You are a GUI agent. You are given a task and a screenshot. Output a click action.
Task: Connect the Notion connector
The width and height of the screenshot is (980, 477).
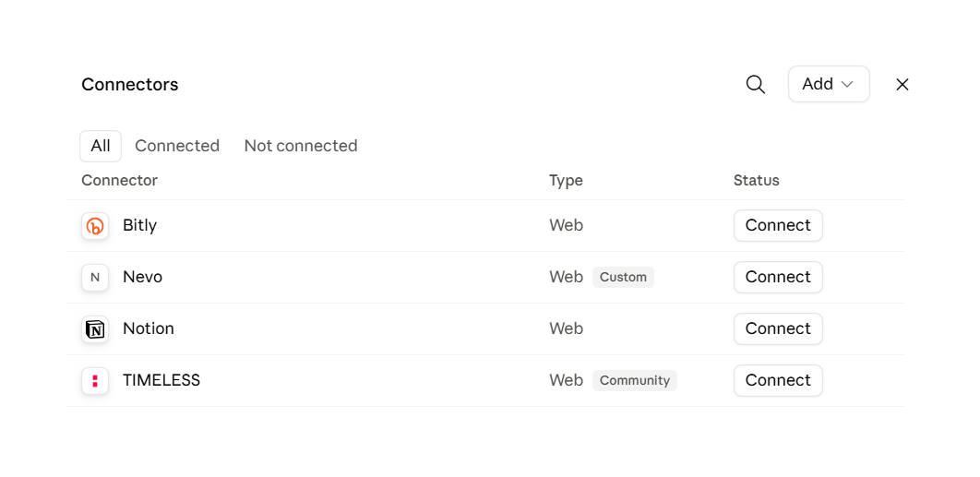pyautogui.click(x=778, y=328)
